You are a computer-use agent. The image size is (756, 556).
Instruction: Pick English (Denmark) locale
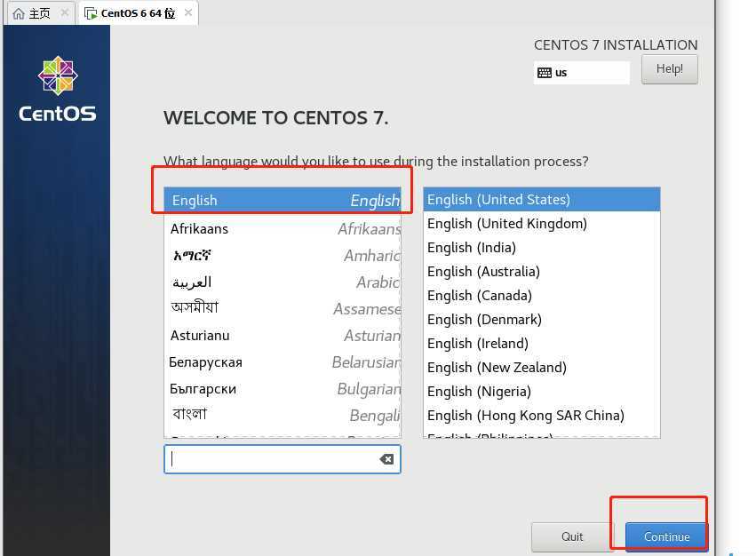tap(541, 320)
